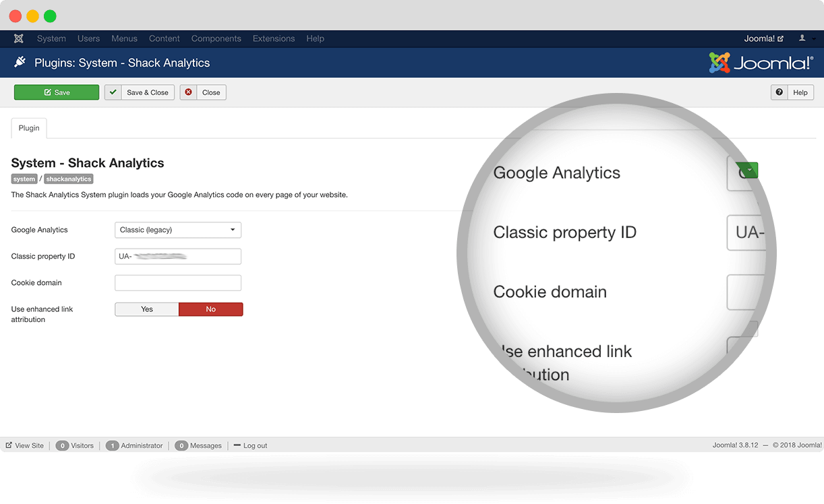Click the red macOS close window button
824x504 pixels.
point(15,16)
